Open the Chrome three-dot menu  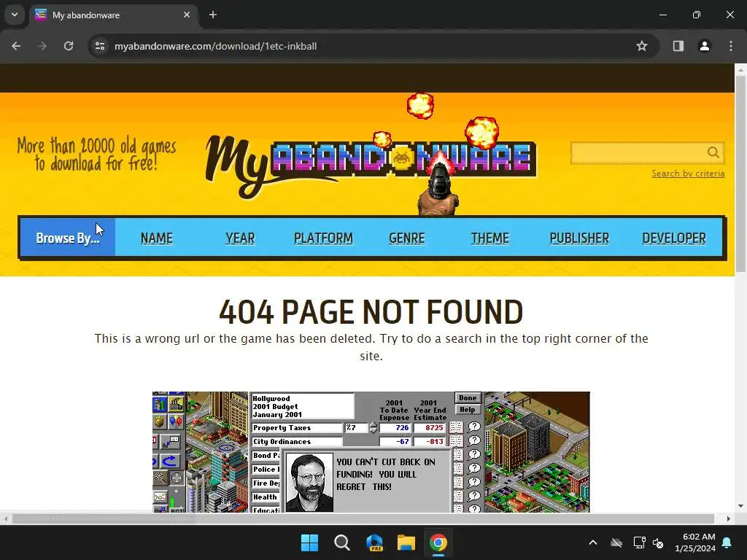click(731, 46)
